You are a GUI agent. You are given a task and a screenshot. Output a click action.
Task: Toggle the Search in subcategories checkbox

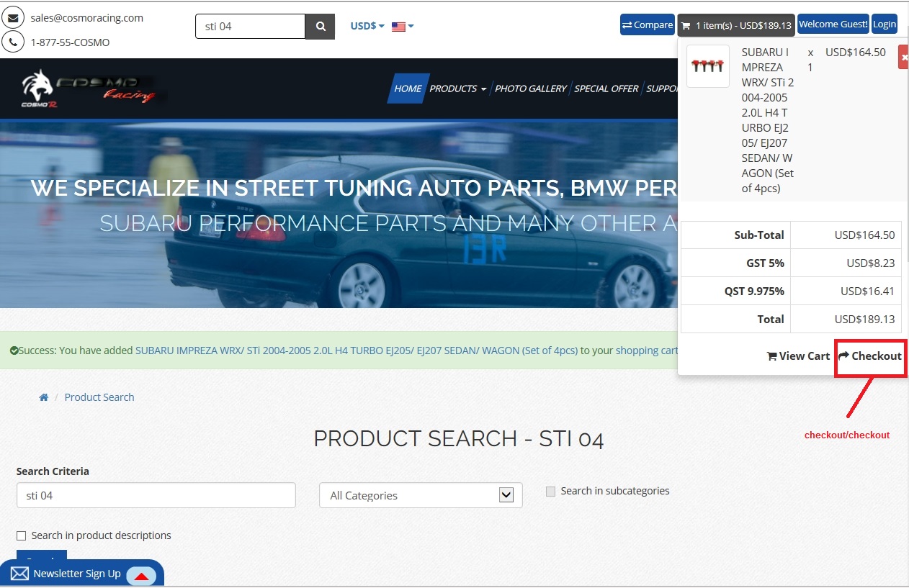tap(551, 492)
